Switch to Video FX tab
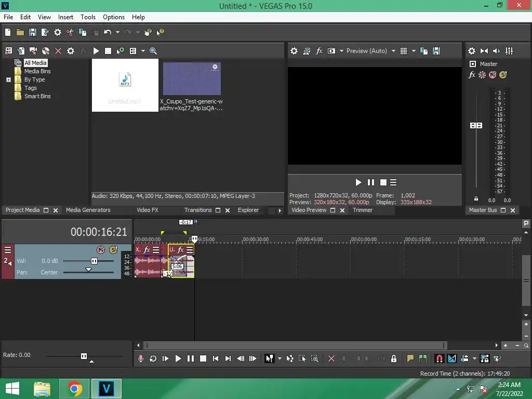Image resolution: width=532 pixels, height=399 pixels. [x=147, y=210]
